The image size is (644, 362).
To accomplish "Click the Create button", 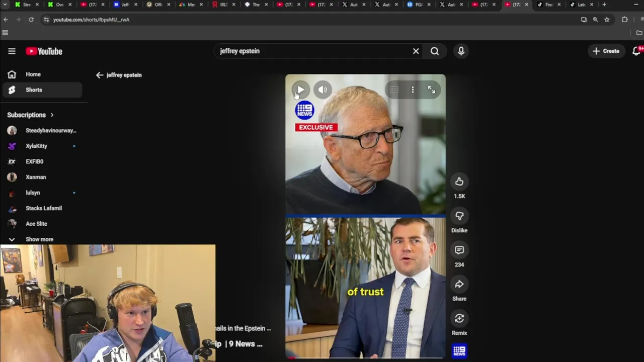I will (x=606, y=51).
